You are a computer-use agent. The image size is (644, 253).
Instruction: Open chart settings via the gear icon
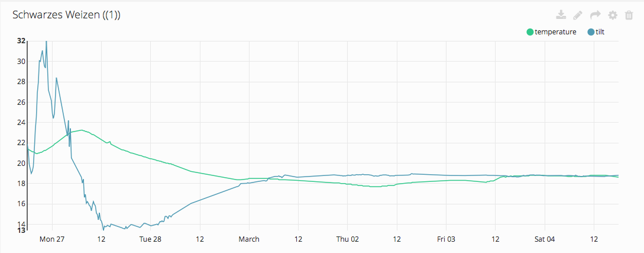(x=613, y=15)
